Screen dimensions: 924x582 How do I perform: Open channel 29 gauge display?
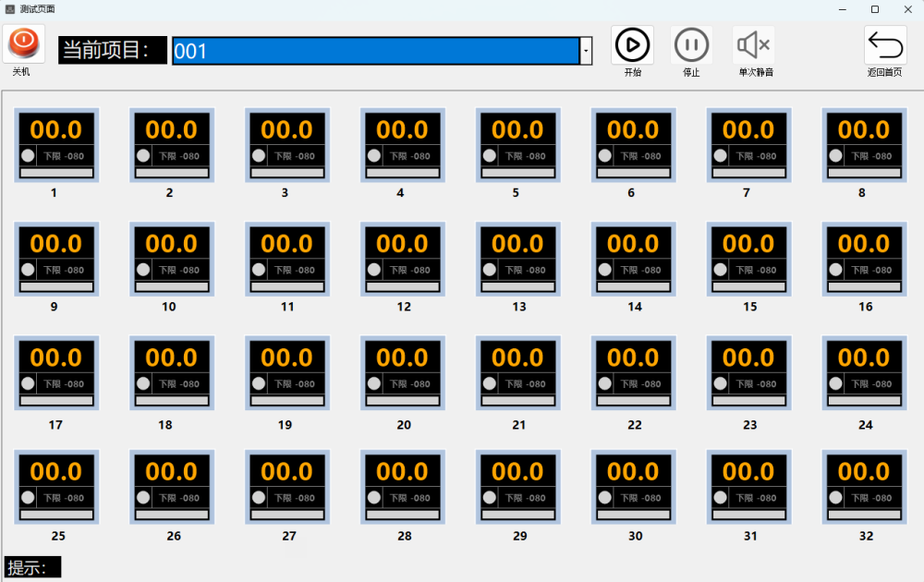click(x=517, y=486)
